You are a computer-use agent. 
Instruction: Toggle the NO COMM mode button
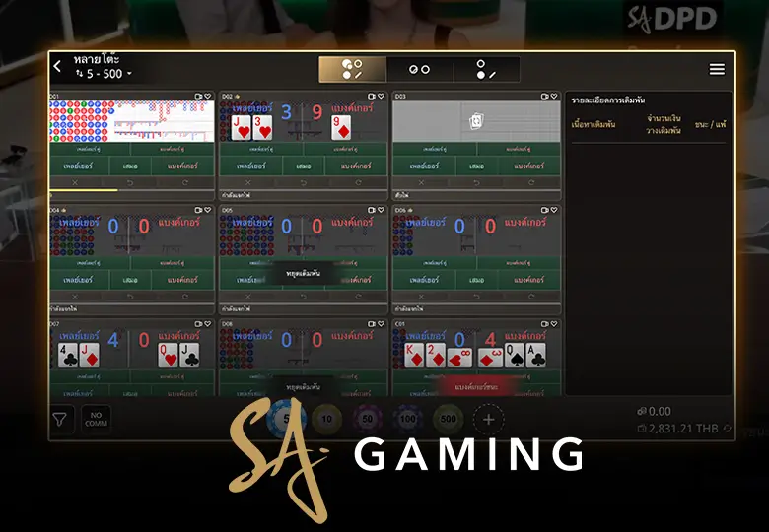click(97, 419)
